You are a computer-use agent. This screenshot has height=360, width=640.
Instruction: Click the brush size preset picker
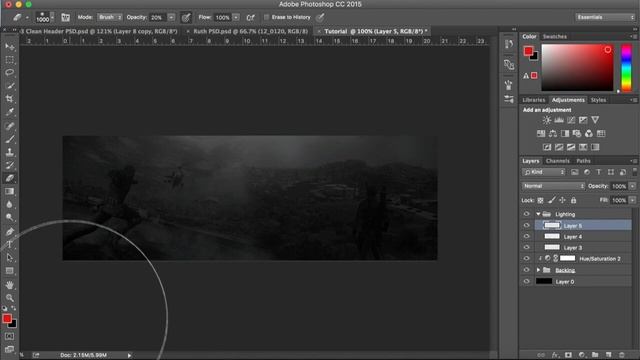tap(43, 17)
